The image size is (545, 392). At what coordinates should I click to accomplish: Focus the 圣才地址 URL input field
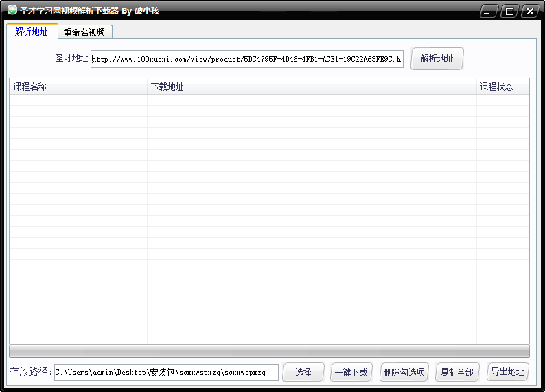(247, 59)
